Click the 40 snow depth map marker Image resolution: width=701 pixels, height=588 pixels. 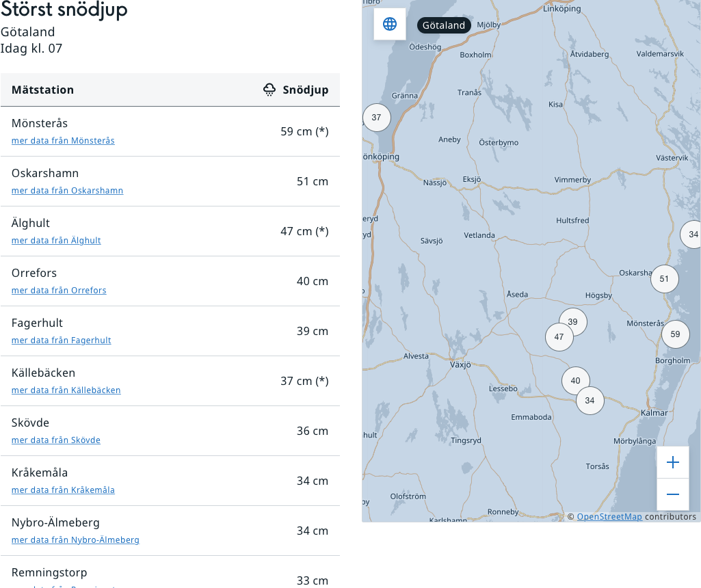click(x=575, y=381)
